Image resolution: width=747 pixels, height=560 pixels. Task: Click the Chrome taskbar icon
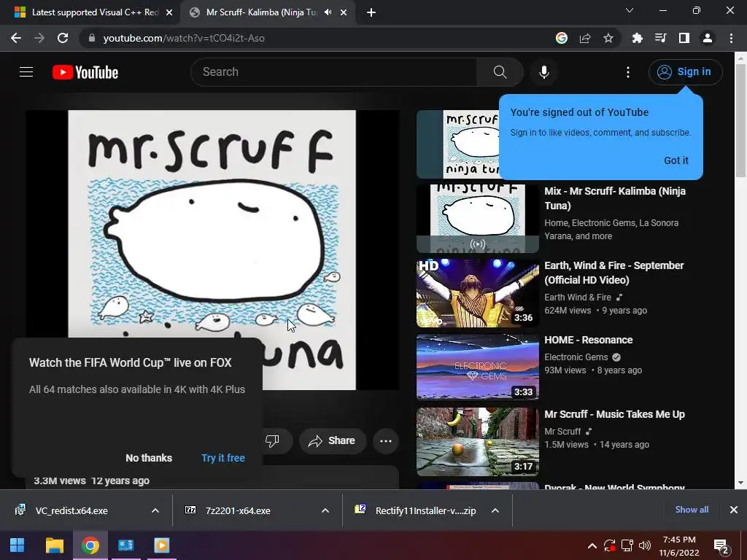(90, 545)
